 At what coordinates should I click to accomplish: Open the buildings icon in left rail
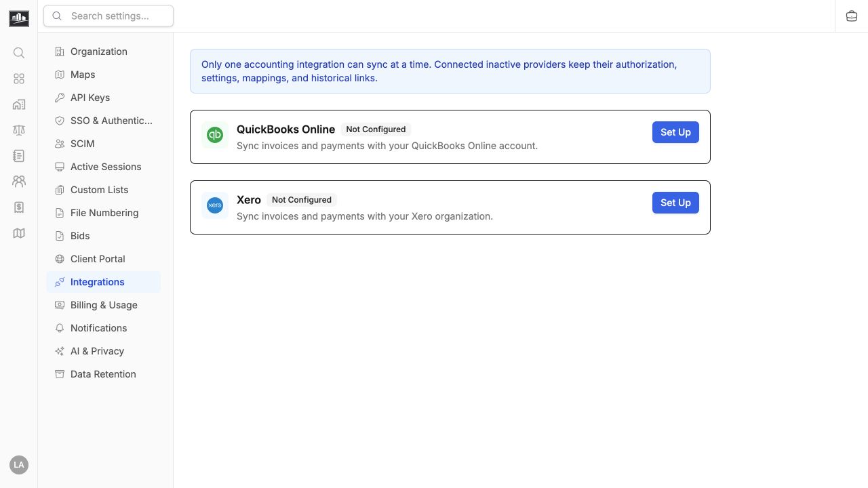pos(19,104)
